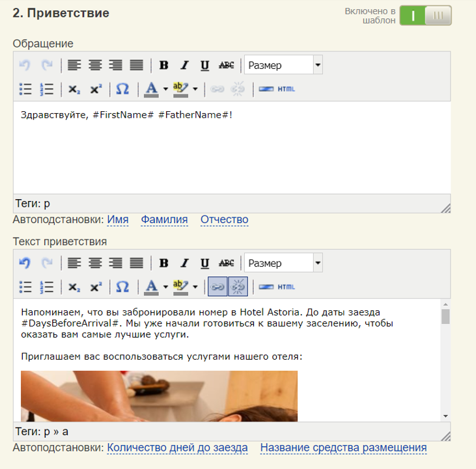Apply highlight color in the Обращение editor
This screenshot has width=476, height=469.
pyautogui.click(x=180, y=89)
